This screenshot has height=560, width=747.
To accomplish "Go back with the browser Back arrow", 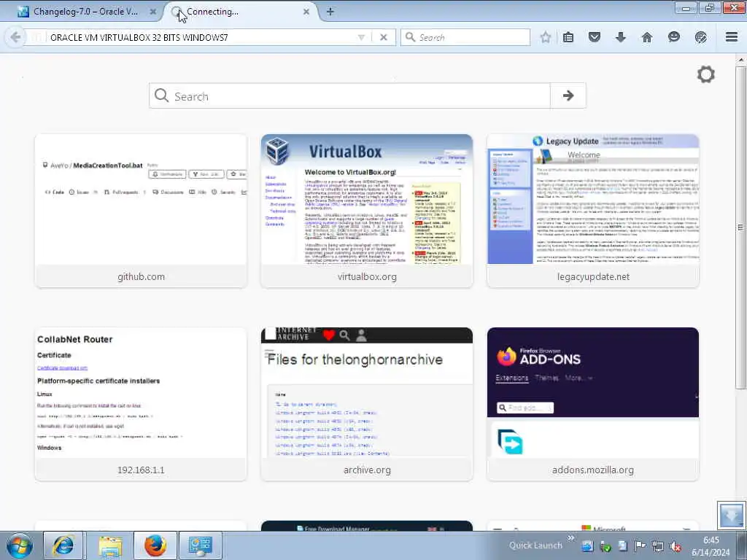I will tap(16, 37).
